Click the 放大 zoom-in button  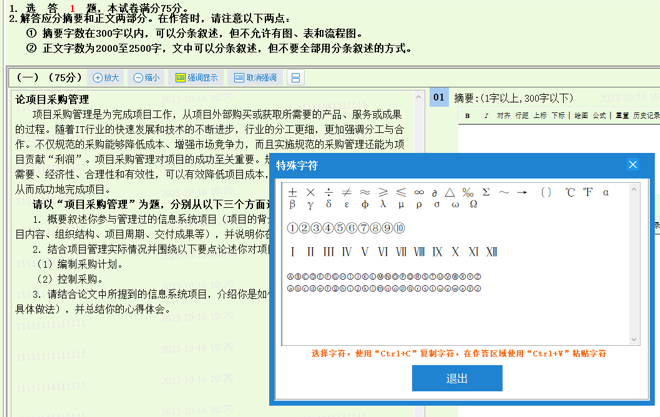pos(106,78)
